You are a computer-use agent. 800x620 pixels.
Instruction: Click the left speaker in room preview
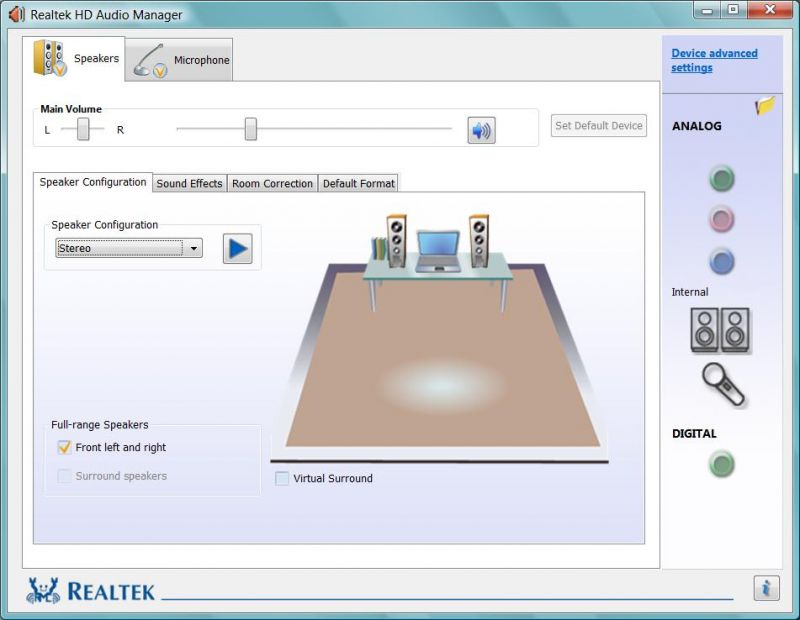pyautogui.click(x=396, y=241)
